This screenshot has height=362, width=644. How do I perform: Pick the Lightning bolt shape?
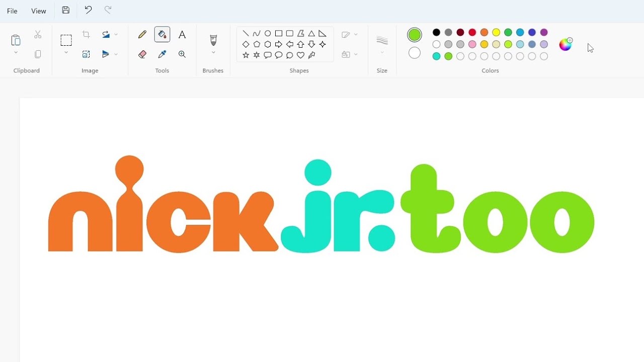[311, 55]
